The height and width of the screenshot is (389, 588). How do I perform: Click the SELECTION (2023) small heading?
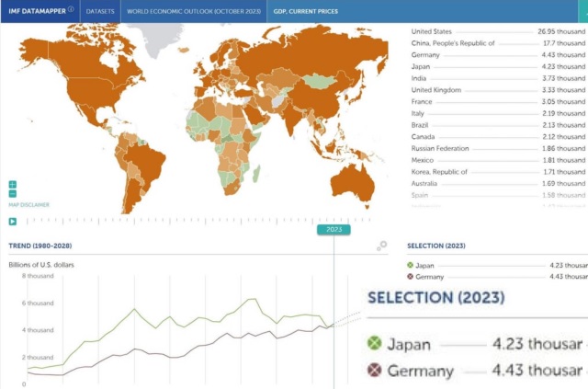coord(436,246)
